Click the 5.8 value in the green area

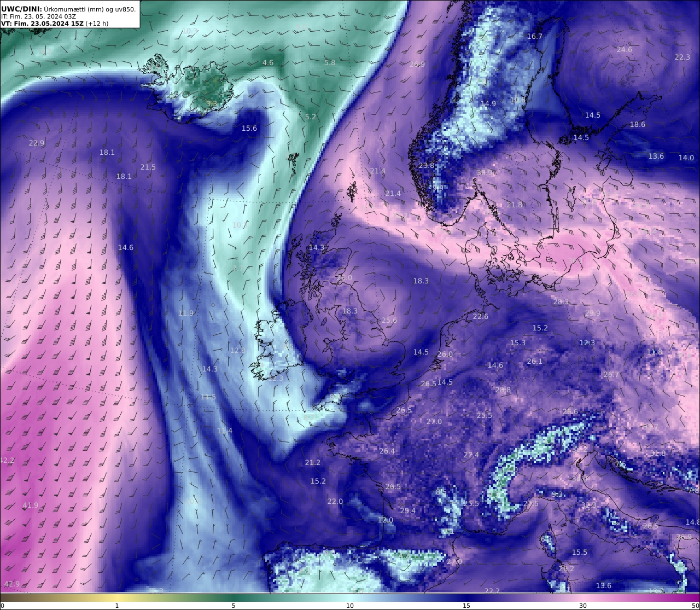(x=330, y=63)
